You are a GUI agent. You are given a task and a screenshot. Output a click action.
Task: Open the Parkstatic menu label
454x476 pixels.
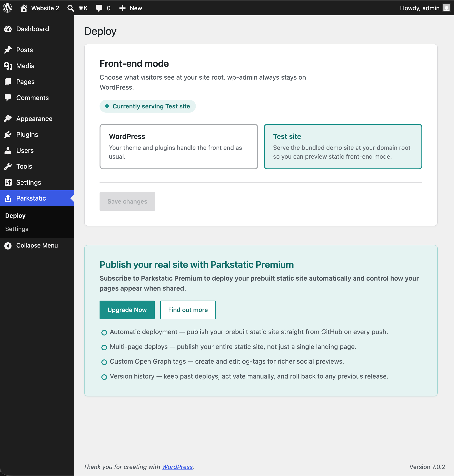(x=31, y=198)
